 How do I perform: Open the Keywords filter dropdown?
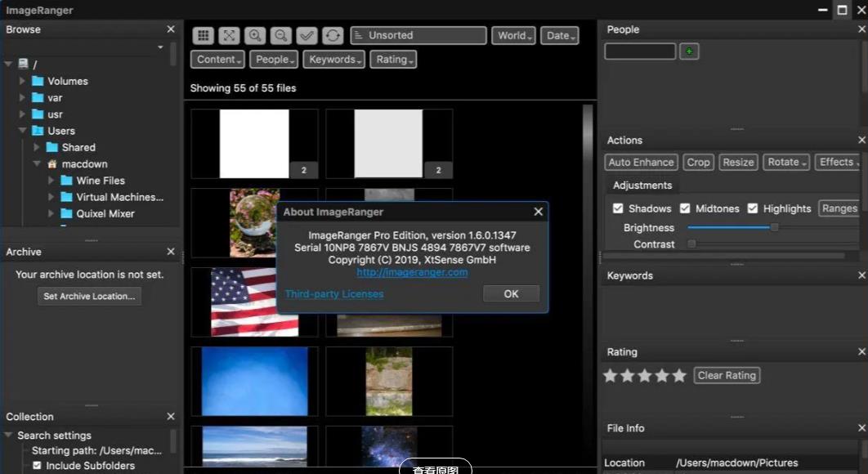[x=333, y=59]
